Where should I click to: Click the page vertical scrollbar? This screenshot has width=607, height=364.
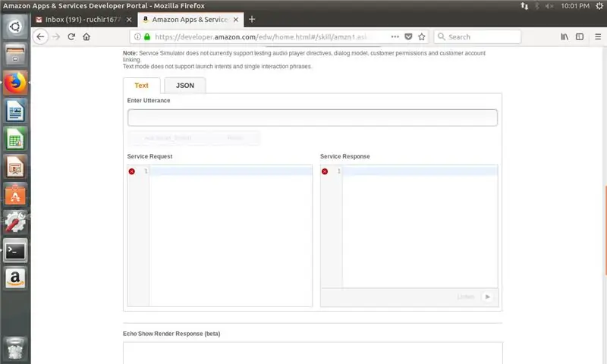tap(605, 231)
